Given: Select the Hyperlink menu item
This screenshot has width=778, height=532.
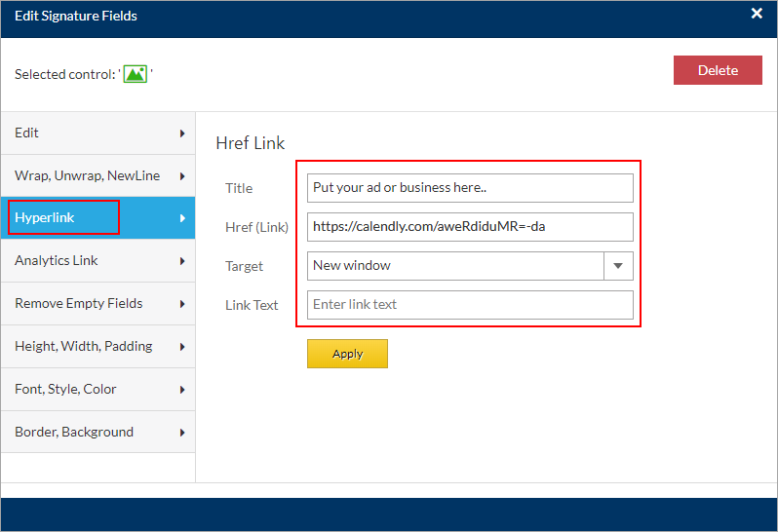Looking at the screenshot, I should (97, 218).
